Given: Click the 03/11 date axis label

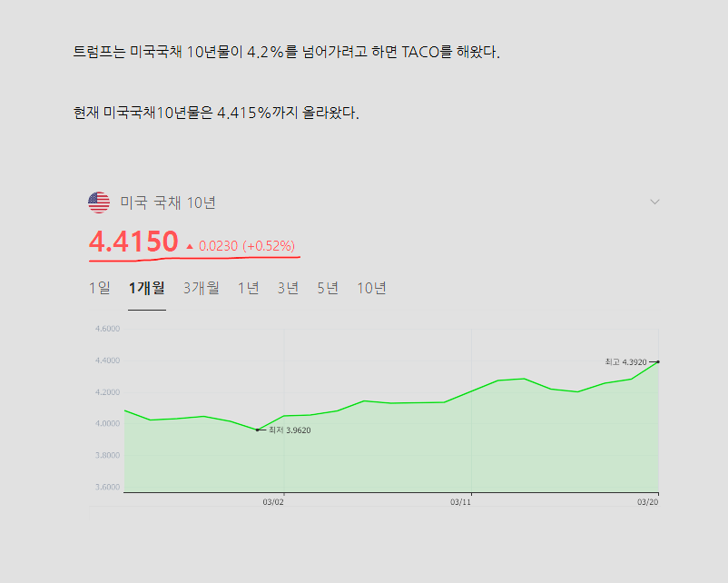Looking at the screenshot, I should tap(461, 501).
